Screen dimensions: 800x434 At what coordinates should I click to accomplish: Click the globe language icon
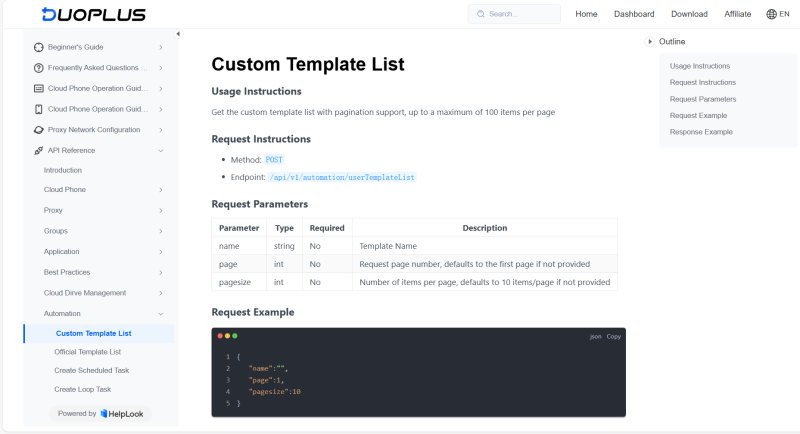point(771,14)
